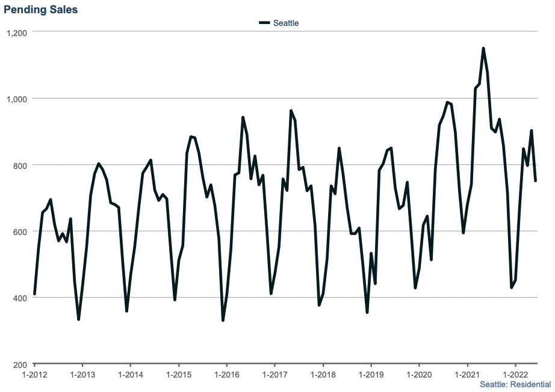The height and width of the screenshot is (392, 555).
Task: Click the 1-2016 x-axis tick label
Action: tap(226, 374)
